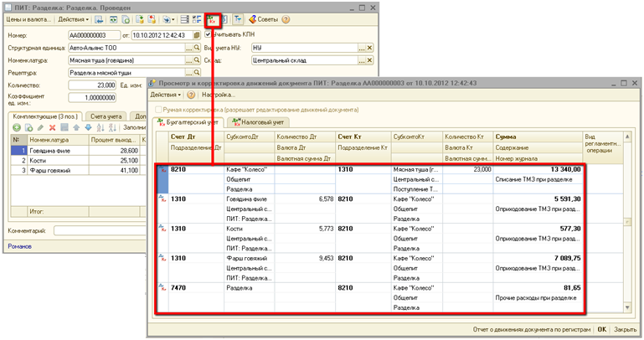Expand the Склад selection field button
644x340 pixels.
[x=360, y=60]
